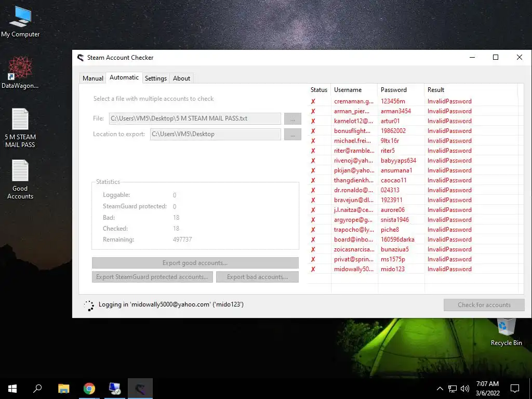Image resolution: width=532 pixels, height=399 pixels.
Task: Select the 5 M STEAM MAIL PASS file icon
Action: [20, 128]
